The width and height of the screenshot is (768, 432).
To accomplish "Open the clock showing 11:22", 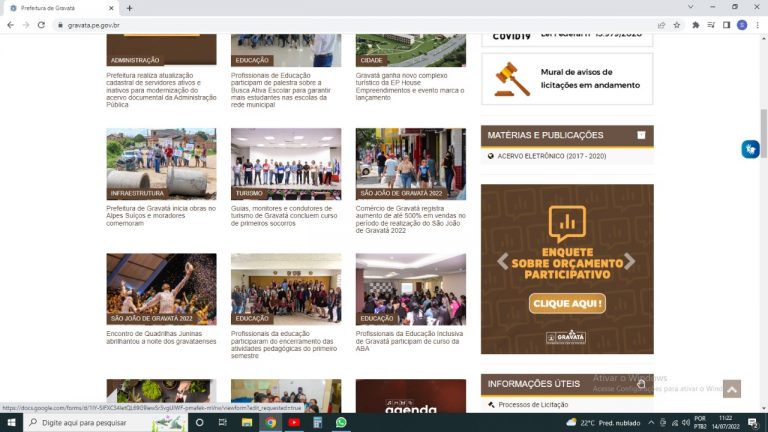I will pyautogui.click(x=725, y=422).
